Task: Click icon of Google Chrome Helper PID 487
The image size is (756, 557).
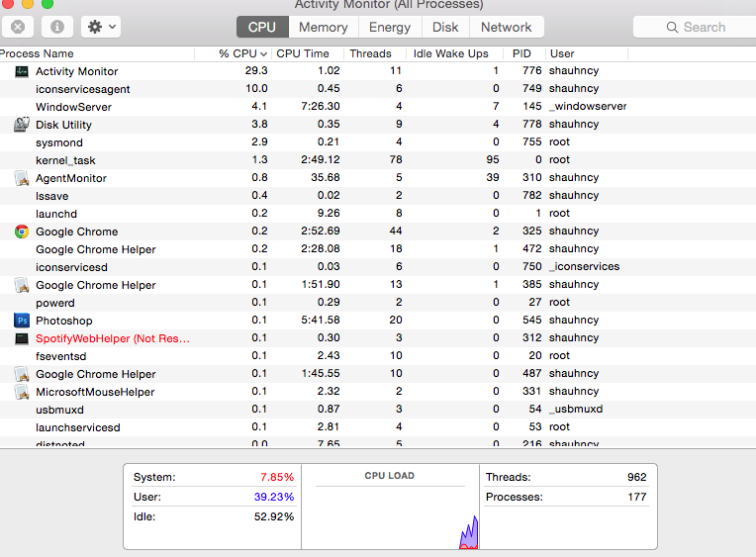Action: tap(22, 374)
